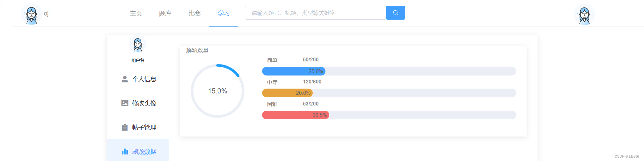Select the 学习 nav tab
The image size is (644, 161).
224,13
